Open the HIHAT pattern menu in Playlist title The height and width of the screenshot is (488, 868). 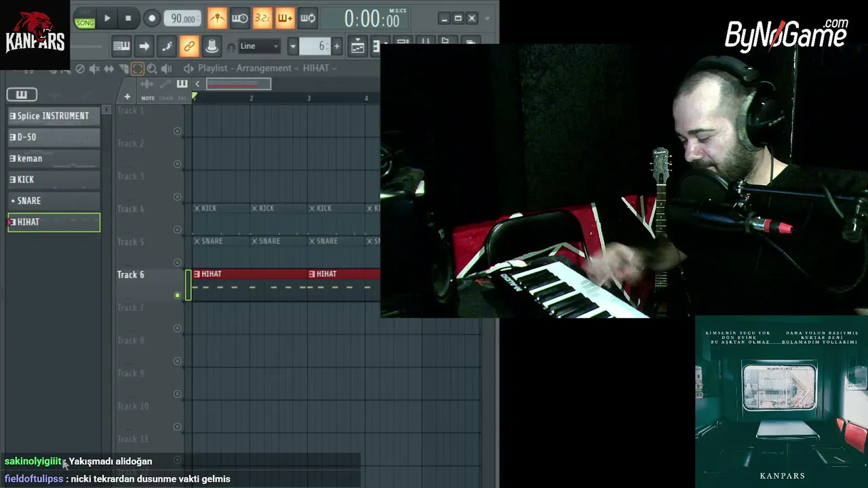pos(320,68)
